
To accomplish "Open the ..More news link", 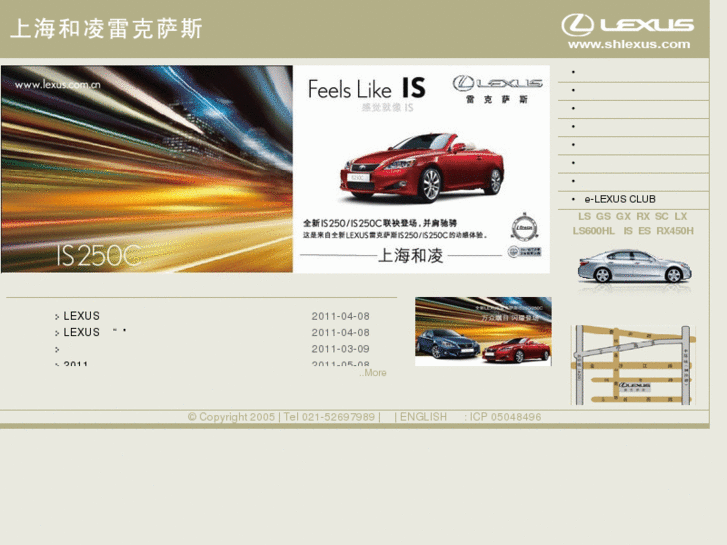I will click(x=373, y=373).
